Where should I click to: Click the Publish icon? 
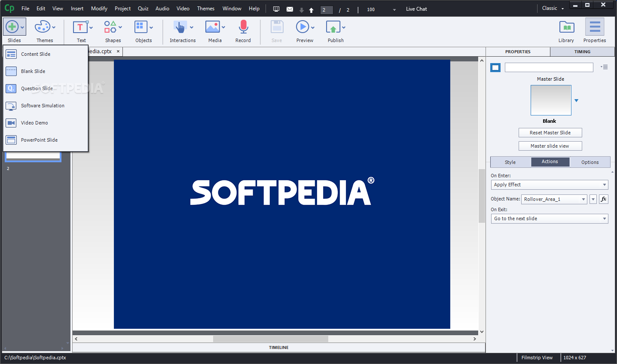333,27
